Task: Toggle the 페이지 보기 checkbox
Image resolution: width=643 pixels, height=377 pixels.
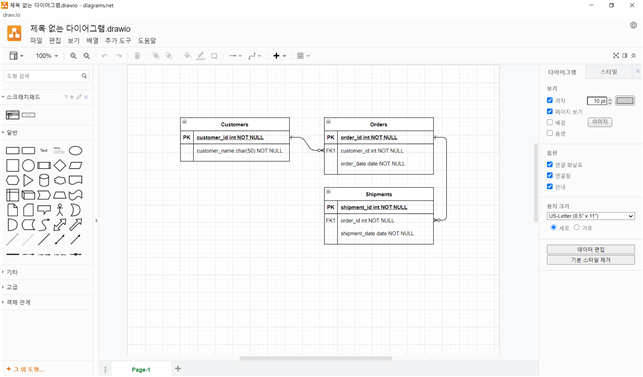Action: 550,111
